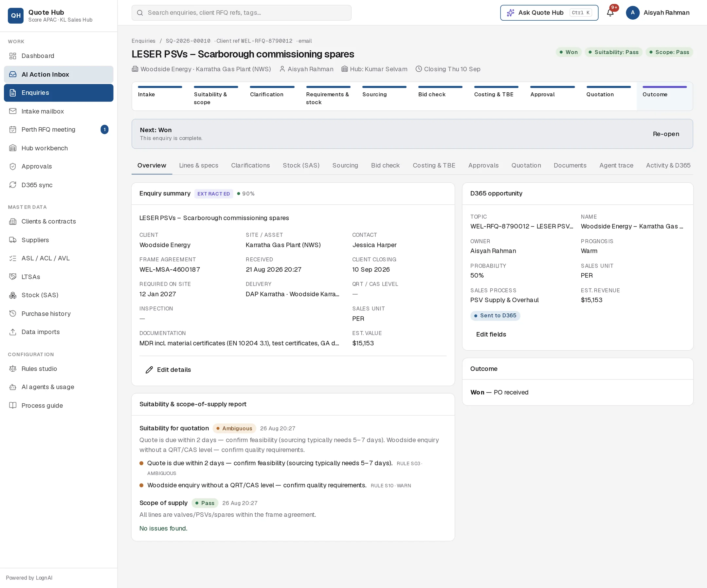This screenshot has width=707, height=588.
Task: Click the Purchase history clock icon
Action: 13,314
